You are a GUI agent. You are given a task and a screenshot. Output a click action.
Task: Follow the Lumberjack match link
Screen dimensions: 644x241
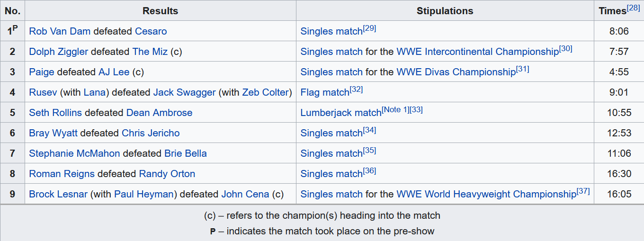[341, 113]
